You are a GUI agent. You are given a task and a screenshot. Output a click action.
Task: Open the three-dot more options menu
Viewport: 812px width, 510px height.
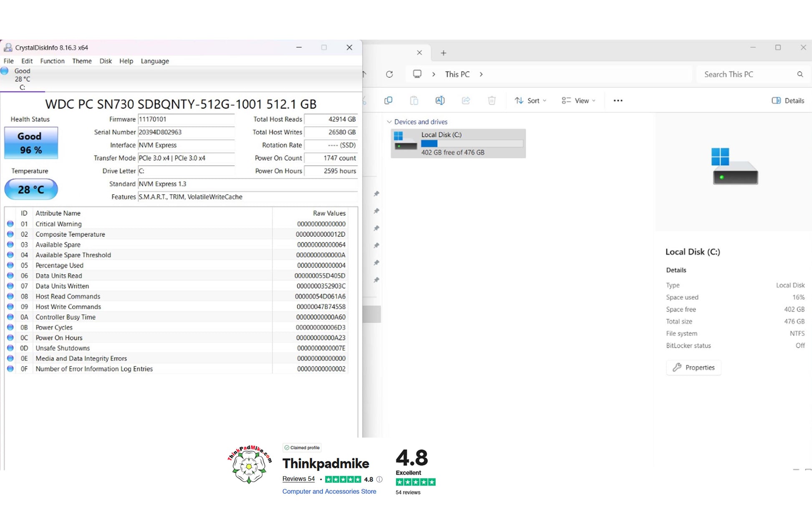click(x=618, y=100)
